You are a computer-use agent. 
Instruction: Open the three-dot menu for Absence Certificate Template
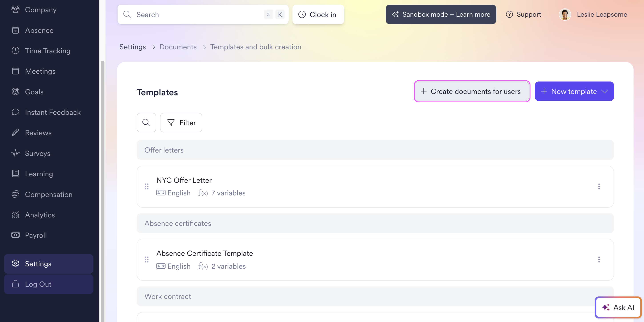point(599,260)
